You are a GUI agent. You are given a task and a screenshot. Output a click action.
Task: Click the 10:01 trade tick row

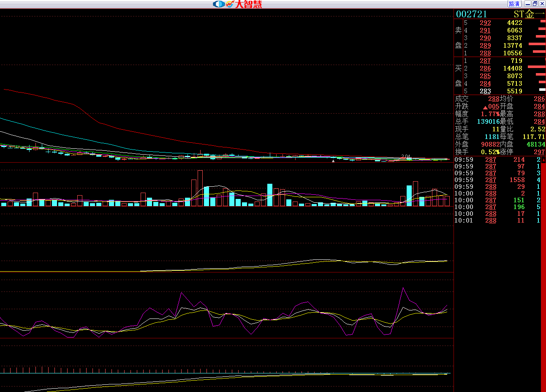(x=497, y=220)
